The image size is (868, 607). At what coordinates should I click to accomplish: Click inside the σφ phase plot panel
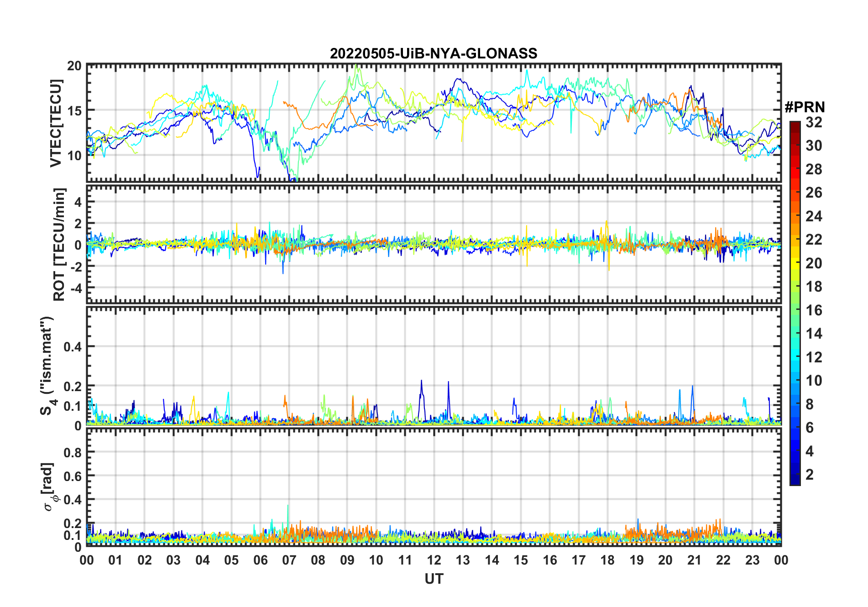pyautogui.click(x=434, y=487)
